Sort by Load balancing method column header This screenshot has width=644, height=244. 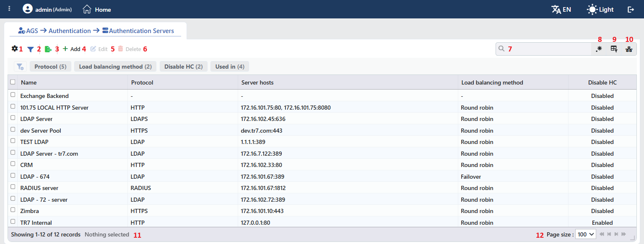coord(492,82)
